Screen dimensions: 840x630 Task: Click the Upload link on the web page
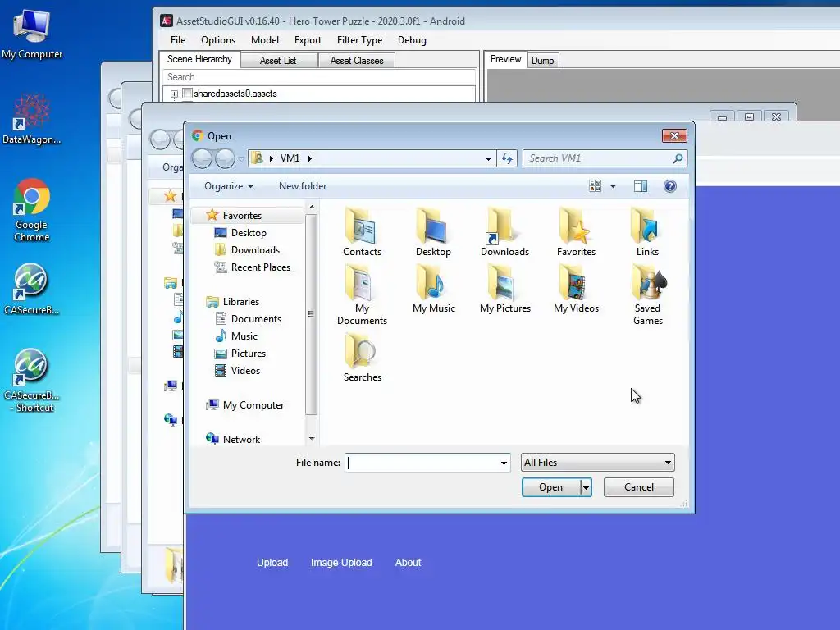272,563
